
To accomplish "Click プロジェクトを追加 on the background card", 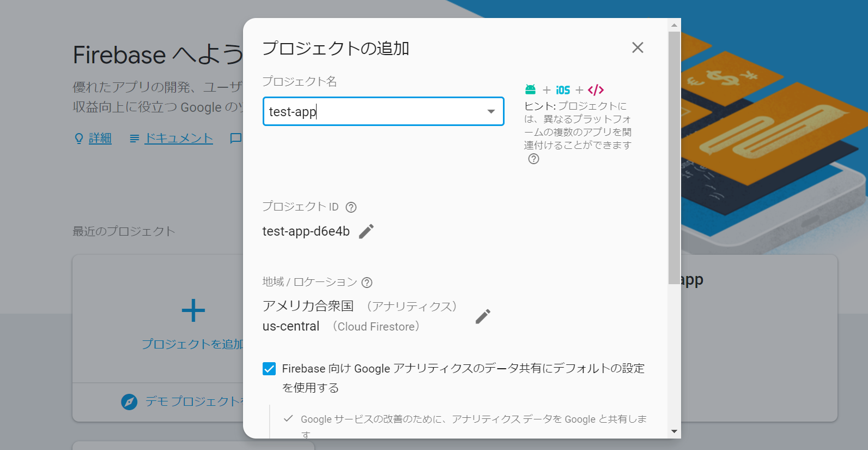I will (192, 344).
